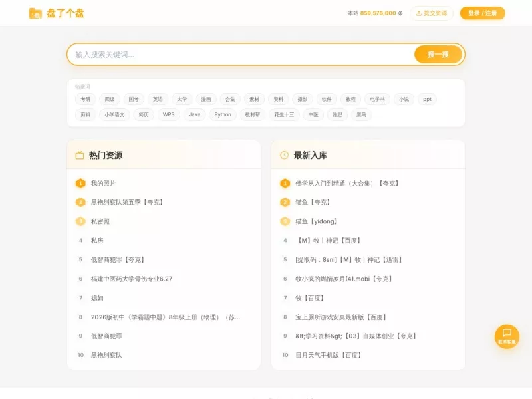Viewport: 532px width, 399px height.
Task: Open 宝上厕所游戏安桌最新版【百度】 entry
Action: (x=341, y=317)
